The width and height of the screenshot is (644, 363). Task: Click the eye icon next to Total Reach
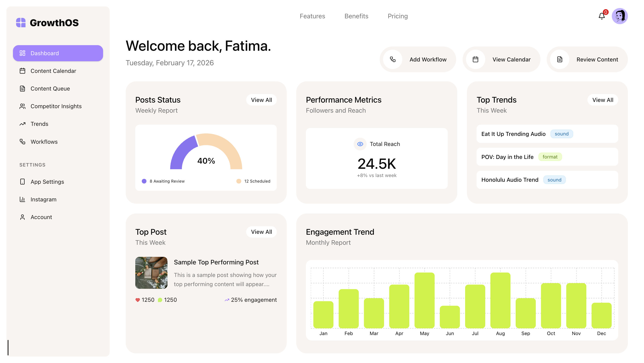click(360, 144)
